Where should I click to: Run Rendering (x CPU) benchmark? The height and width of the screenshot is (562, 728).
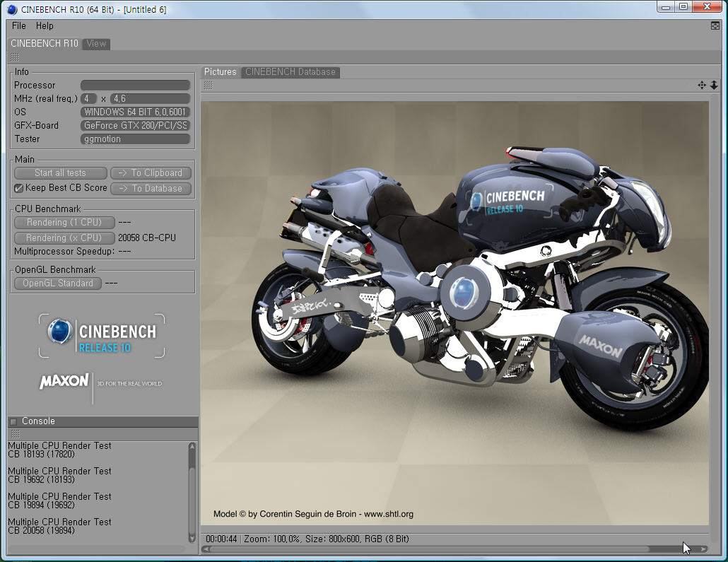point(64,238)
